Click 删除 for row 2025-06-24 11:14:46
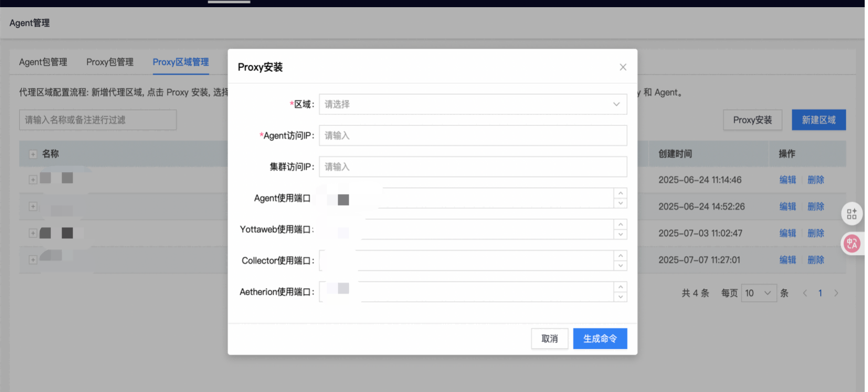The height and width of the screenshot is (392, 868). click(816, 180)
